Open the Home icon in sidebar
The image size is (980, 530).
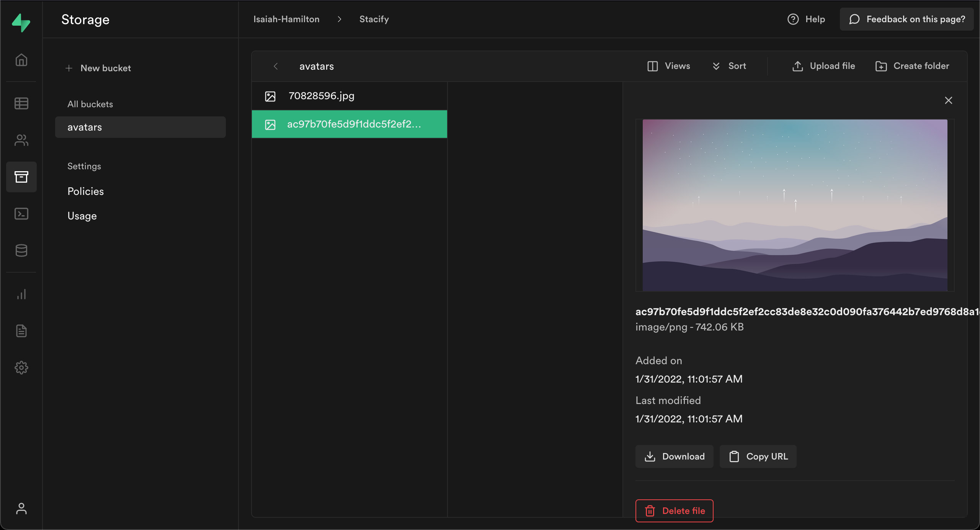(21, 60)
